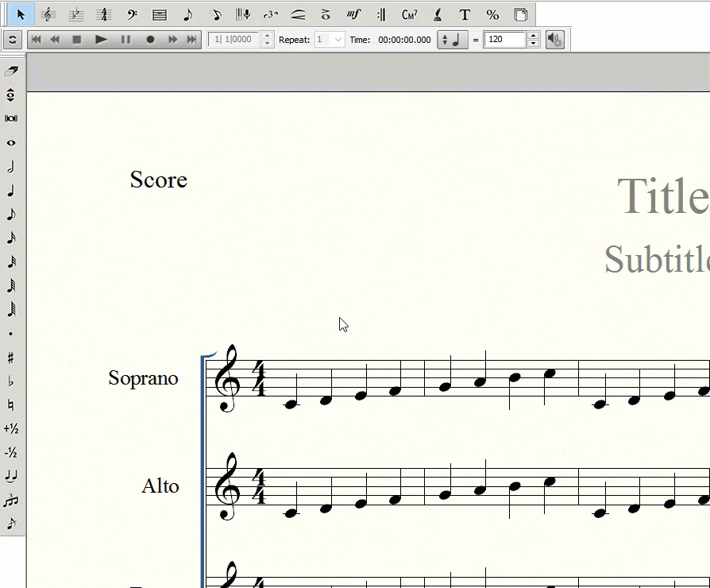The image size is (710, 588).
Task: Select the arrow pointer tool
Action: tap(21, 14)
